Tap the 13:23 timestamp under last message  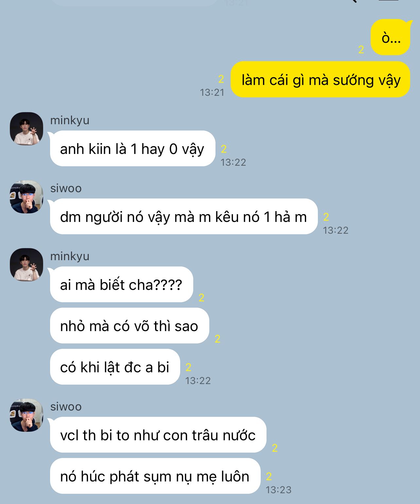pos(278,490)
